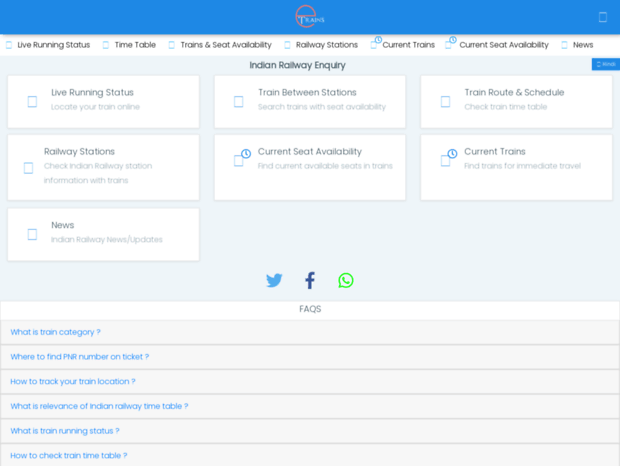Click 'Find trains for immediate travel' text

522,166
